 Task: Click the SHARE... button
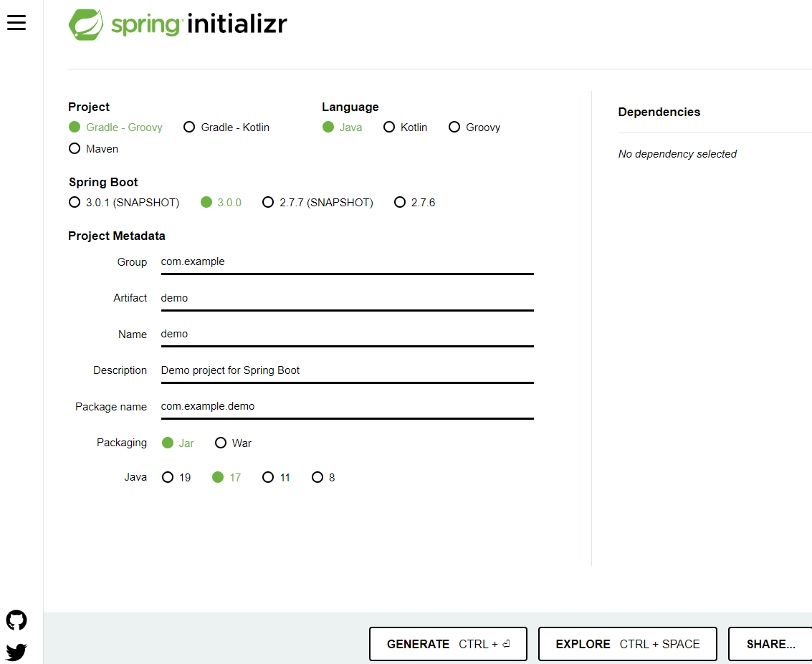click(x=770, y=644)
